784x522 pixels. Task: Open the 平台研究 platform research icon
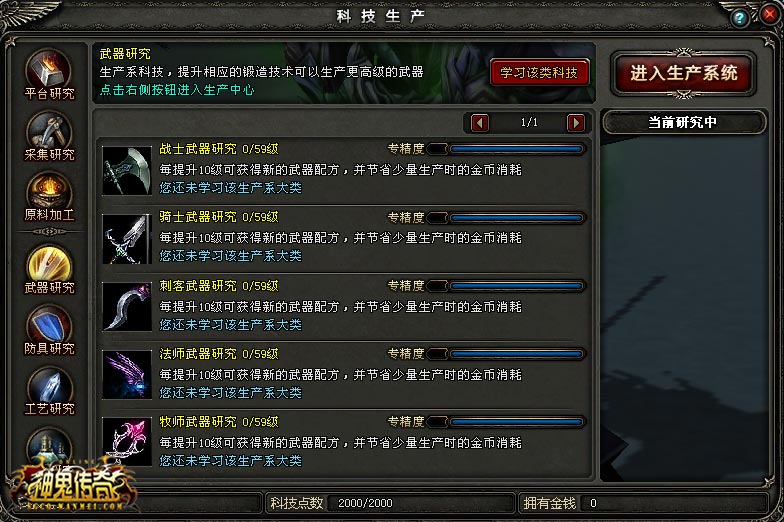49,74
